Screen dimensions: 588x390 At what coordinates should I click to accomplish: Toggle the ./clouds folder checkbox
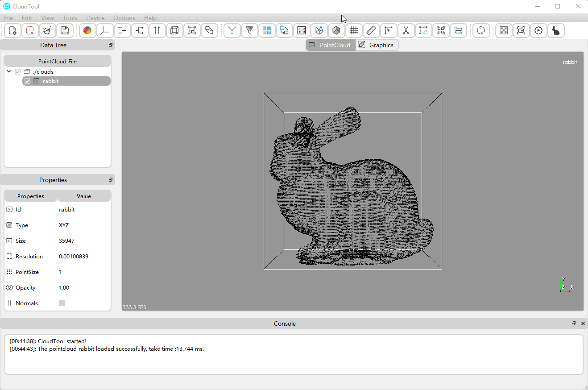[x=18, y=71]
